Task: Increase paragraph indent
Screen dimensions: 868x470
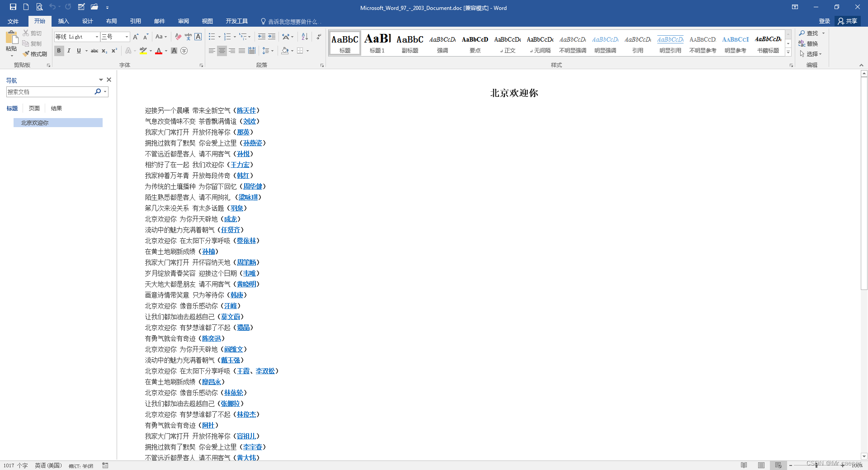Action: pos(272,37)
